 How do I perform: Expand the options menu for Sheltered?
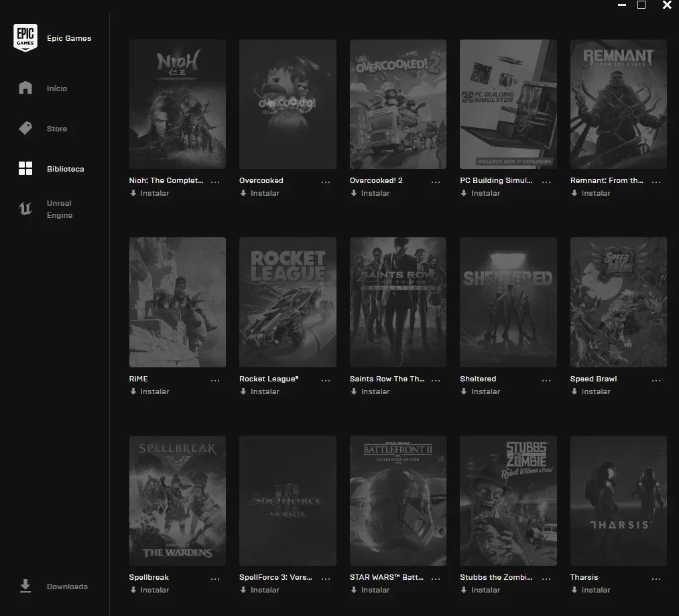[x=546, y=380]
